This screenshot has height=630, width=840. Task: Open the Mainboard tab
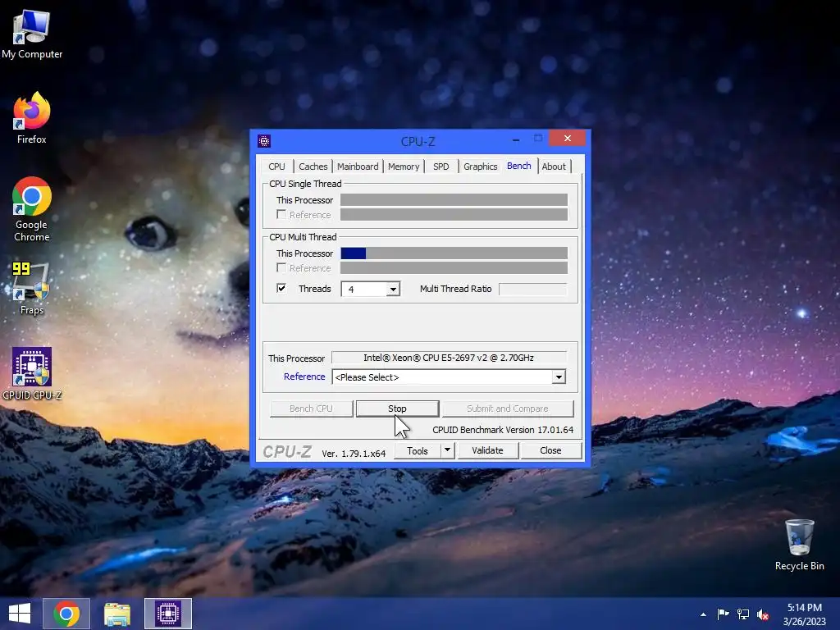pyautogui.click(x=358, y=167)
